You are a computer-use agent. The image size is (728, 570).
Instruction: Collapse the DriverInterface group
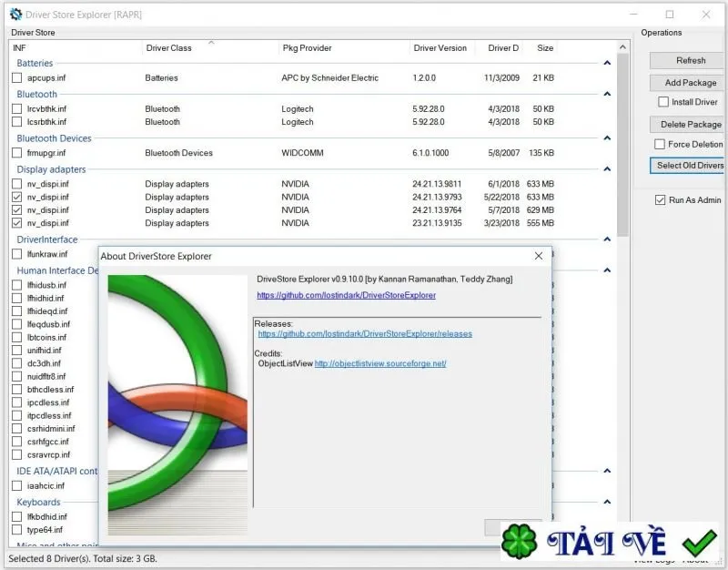607,239
